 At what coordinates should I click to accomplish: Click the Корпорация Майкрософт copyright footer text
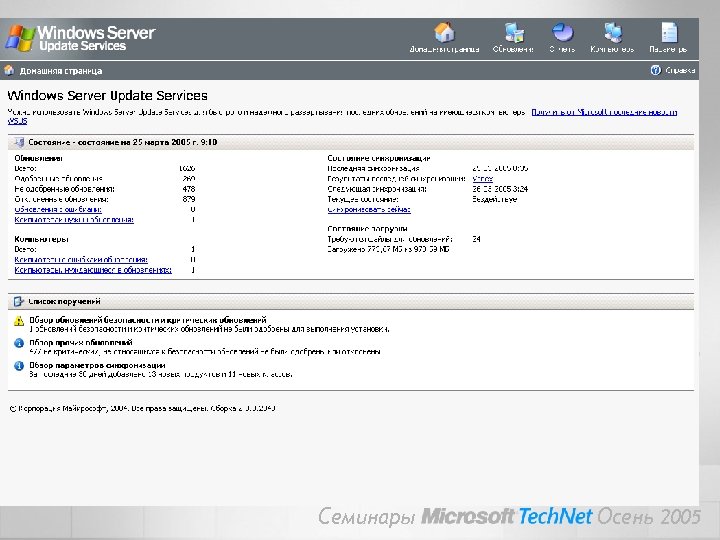coord(142,408)
